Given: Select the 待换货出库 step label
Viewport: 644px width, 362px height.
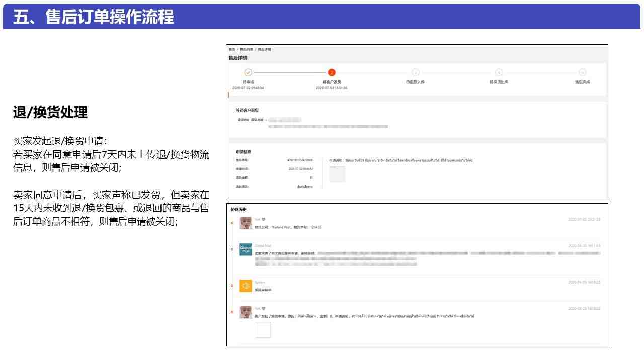Looking at the screenshot, I should click(499, 82).
